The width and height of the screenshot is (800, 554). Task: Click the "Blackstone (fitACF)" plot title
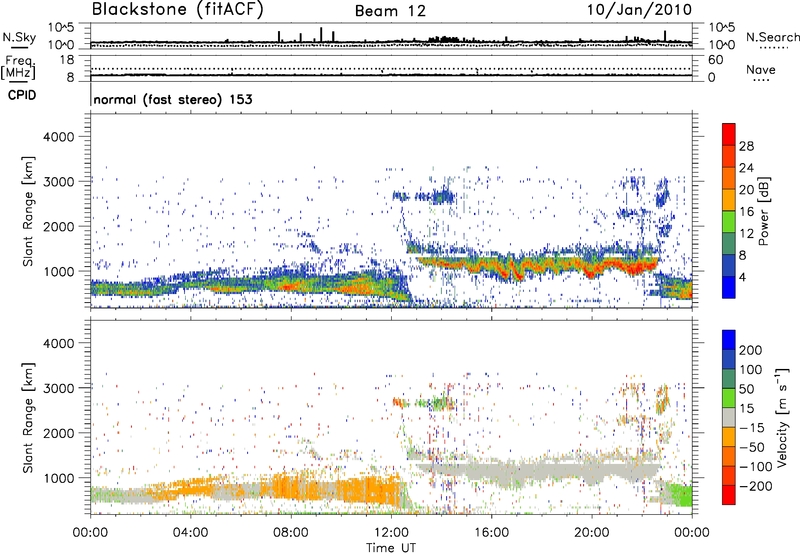pos(178,10)
